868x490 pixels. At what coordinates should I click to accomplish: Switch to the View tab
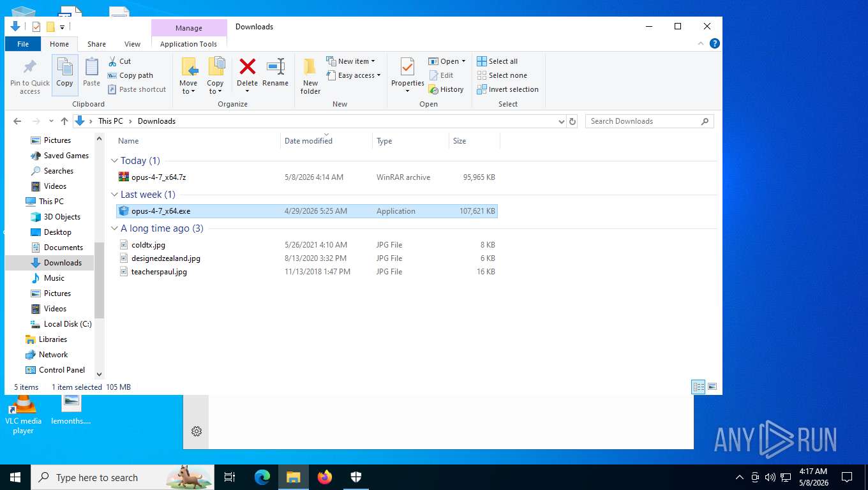tap(132, 44)
